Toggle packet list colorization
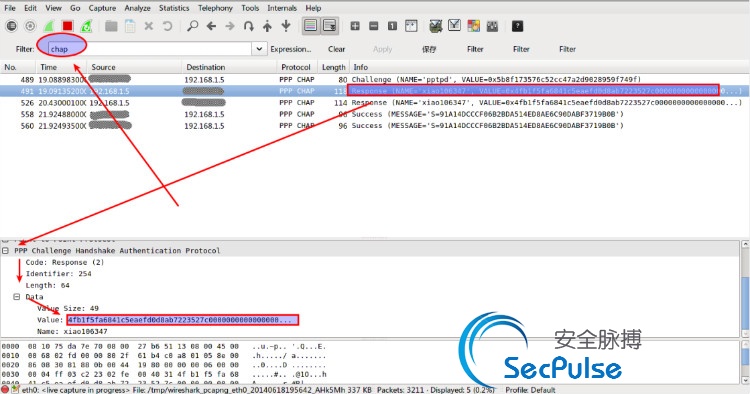The width and height of the screenshot is (750, 394). coord(311,26)
